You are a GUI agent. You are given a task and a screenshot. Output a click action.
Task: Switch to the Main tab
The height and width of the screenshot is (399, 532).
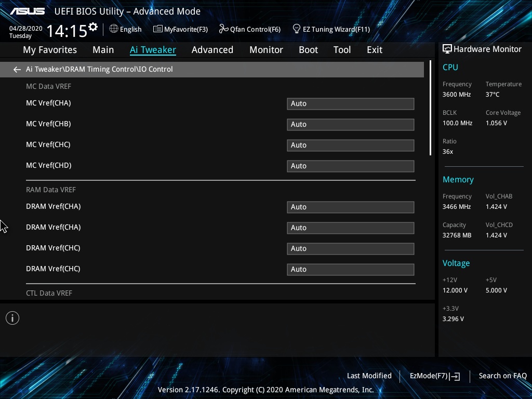tap(103, 50)
